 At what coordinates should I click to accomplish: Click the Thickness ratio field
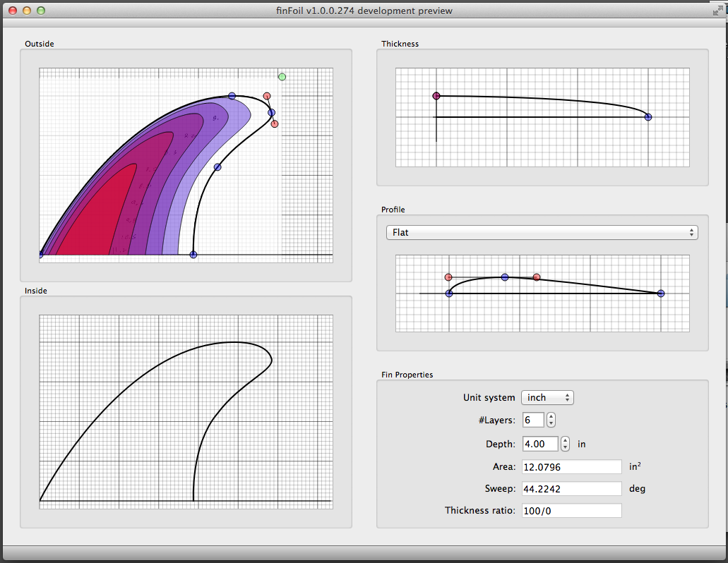point(571,510)
